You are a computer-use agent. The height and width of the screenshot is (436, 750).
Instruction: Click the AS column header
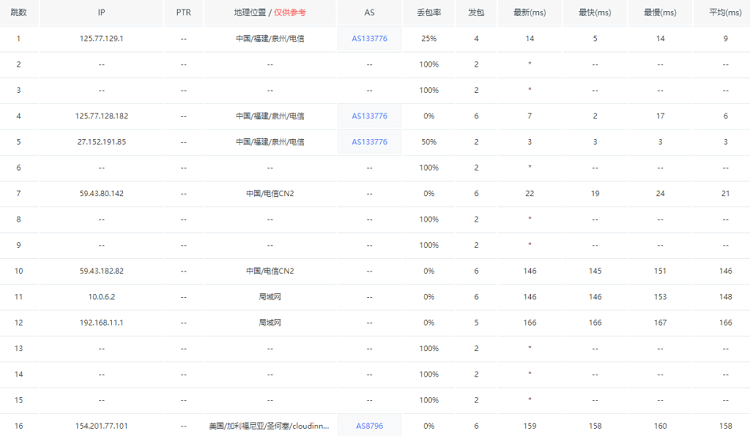tap(369, 12)
